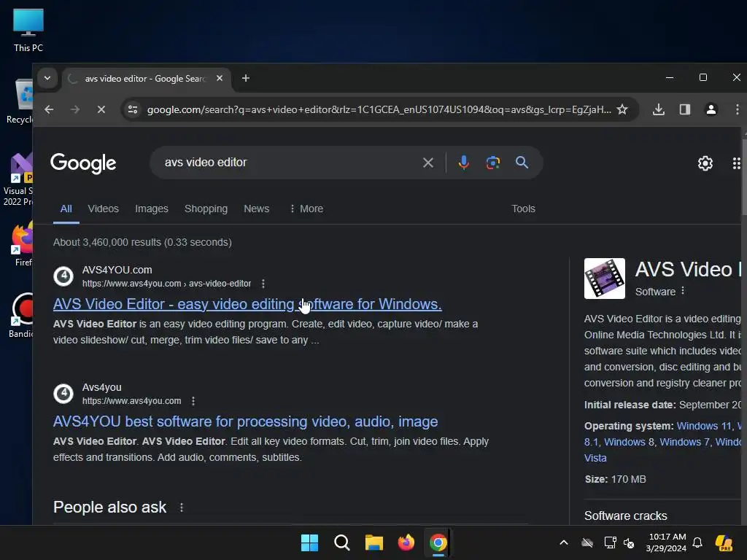Open Chrome downloads icon
The image size is (747, 560).
click(x=659, y=109)
